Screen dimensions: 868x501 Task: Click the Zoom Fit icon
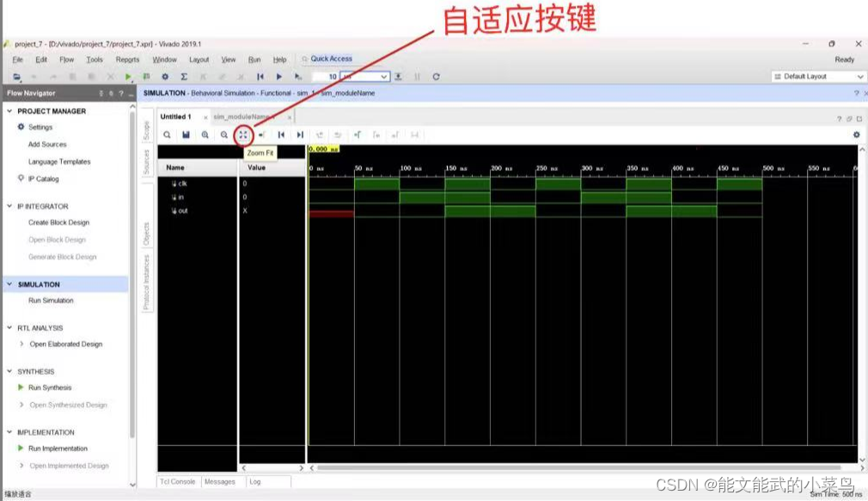243,135
